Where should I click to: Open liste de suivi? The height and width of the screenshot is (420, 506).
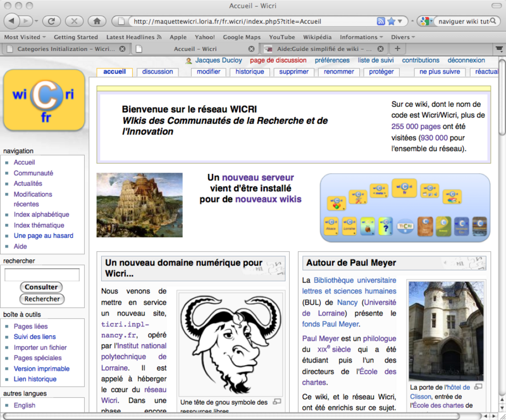pyautogui.click(x=376, y=60)
